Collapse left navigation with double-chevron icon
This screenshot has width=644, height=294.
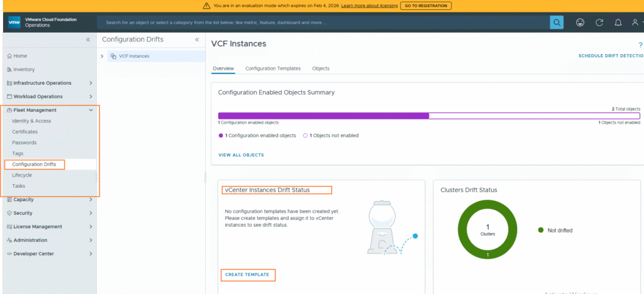[x=88, y=40]
